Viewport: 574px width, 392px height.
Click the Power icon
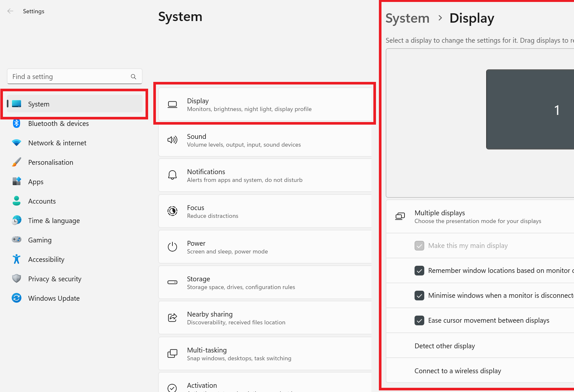point(172,247)
